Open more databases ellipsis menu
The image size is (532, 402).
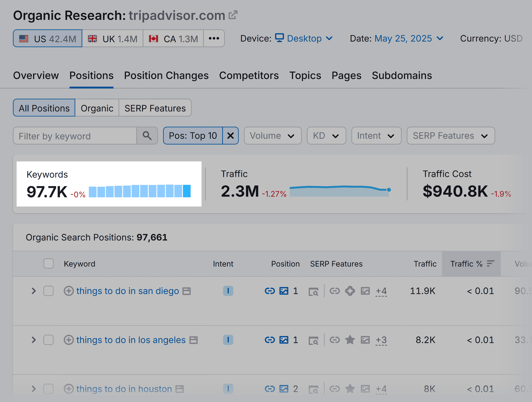coord(214,38)
